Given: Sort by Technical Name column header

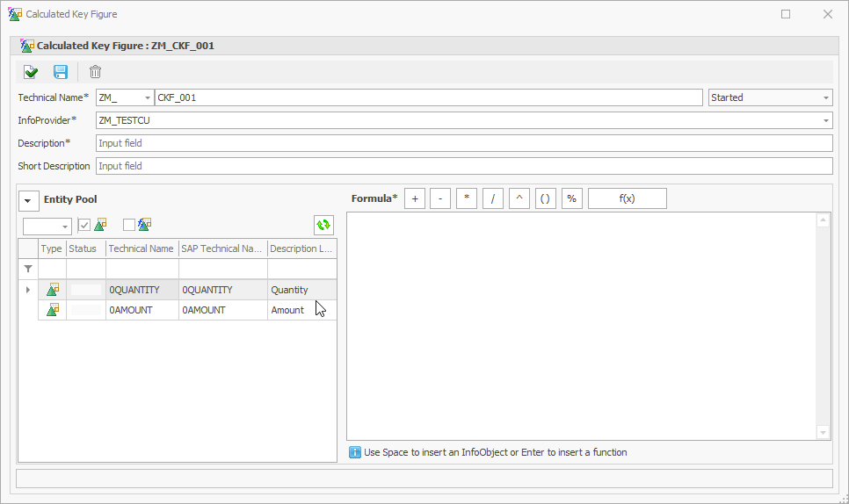Looking at the screenshot, I should 141,248.
